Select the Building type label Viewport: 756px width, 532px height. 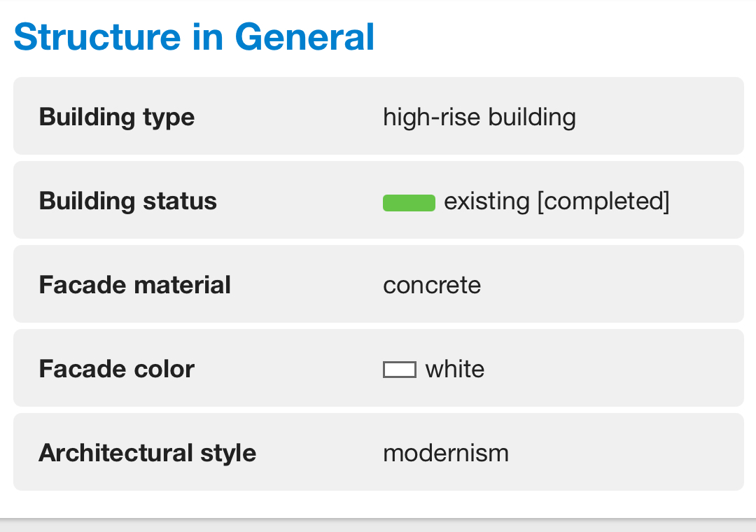pos(117,117)
